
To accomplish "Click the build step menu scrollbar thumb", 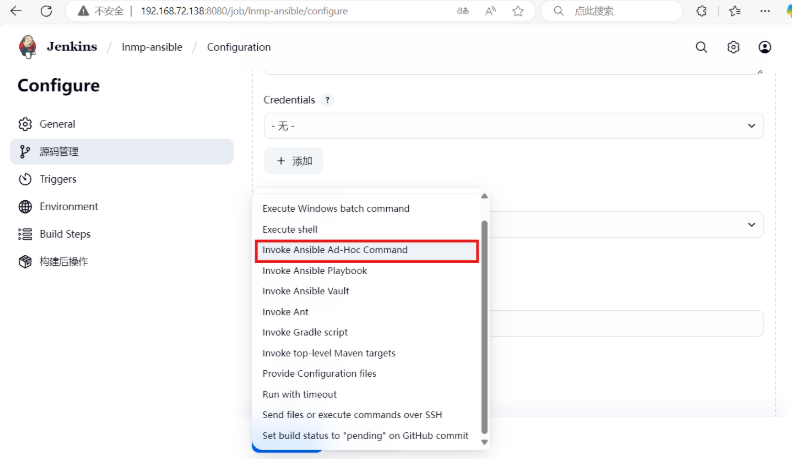I will [x=484, y=327].
